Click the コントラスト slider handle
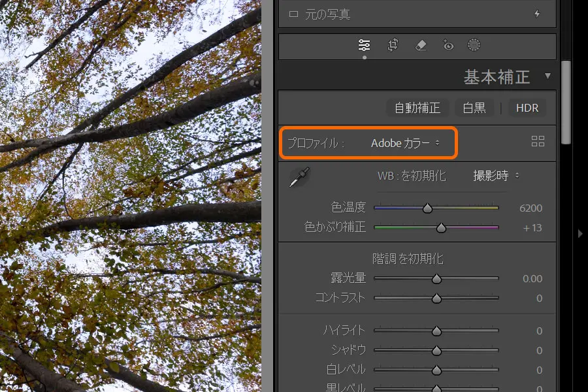The image size is (588, 392). pos(436,298)
